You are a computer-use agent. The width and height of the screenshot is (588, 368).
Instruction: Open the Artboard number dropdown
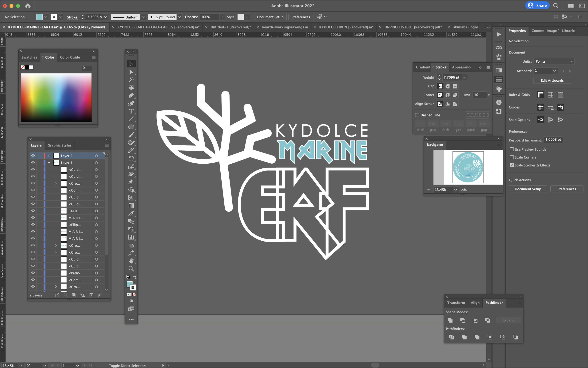pyautogui.click(x=554, y=71)
